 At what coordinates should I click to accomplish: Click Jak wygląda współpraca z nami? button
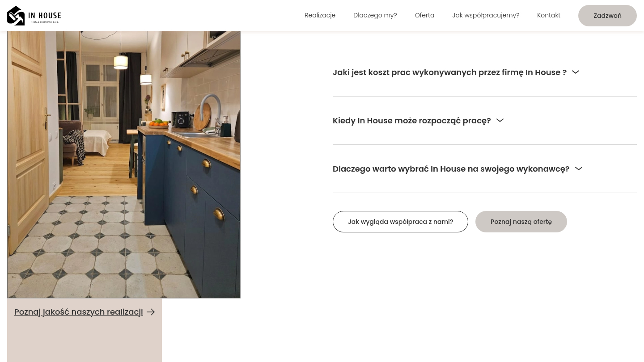[400, 222]
